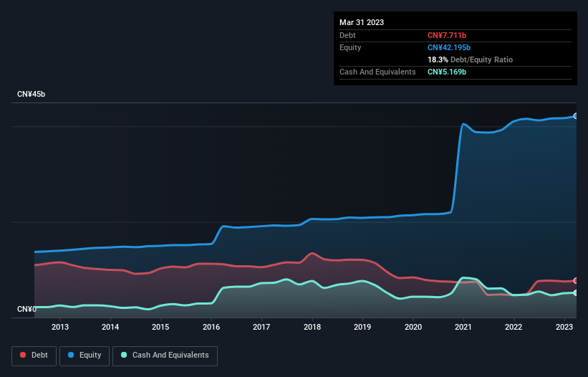Click the 2020 x-axis label

click(x=413, y=327)
